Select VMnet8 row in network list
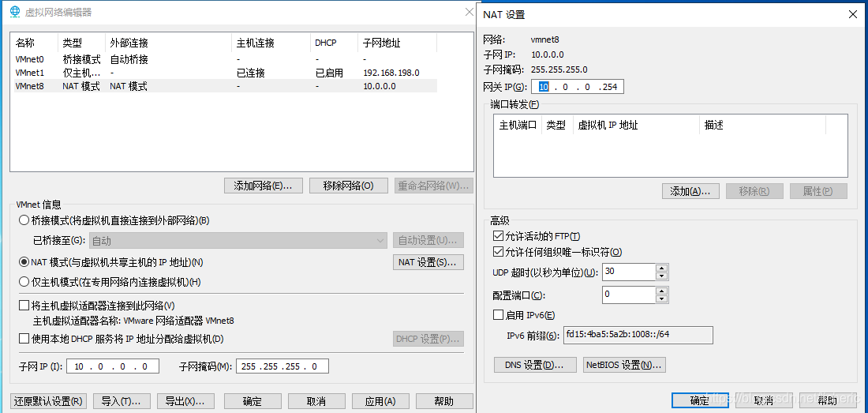The width and height of the screenshot is (868, 413). [224, 86]
